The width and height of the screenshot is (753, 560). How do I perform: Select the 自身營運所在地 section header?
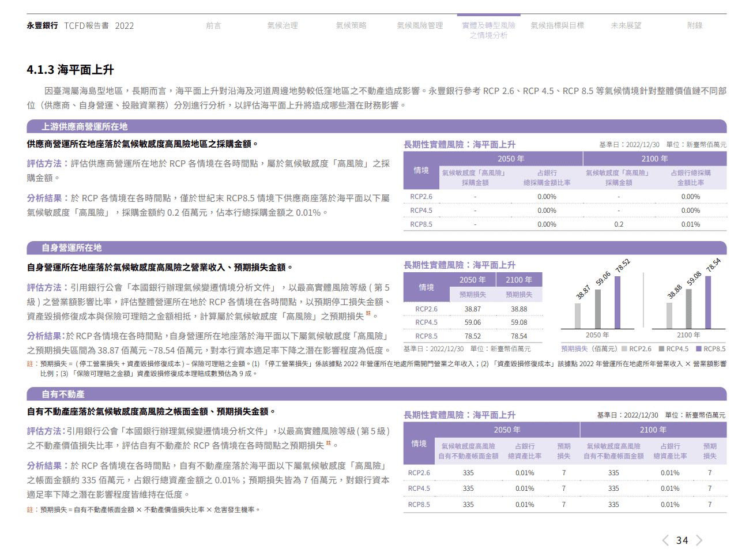tap(377, 247)
